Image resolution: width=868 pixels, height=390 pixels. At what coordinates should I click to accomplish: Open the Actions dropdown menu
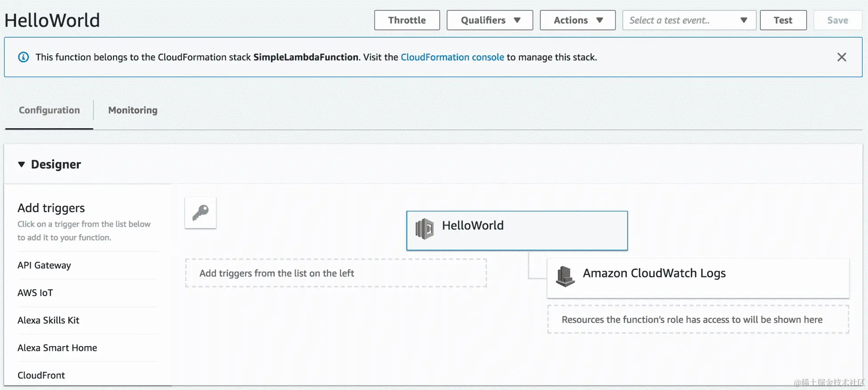(x=577, y=20)
